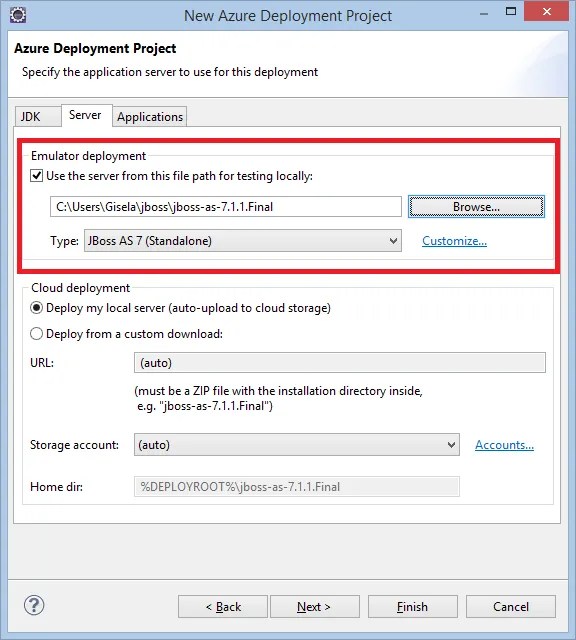Toggle the local testing server path checkbox
Viewport: 576px width, 640px height.
pyautogui.click(x=37, y=176)
